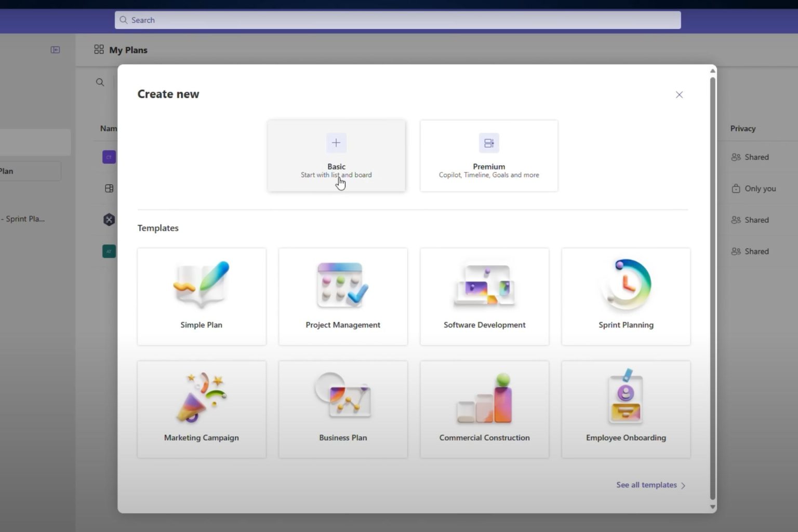Click the scrollbar down arrow
798x532 pixels.
[713, 507]
